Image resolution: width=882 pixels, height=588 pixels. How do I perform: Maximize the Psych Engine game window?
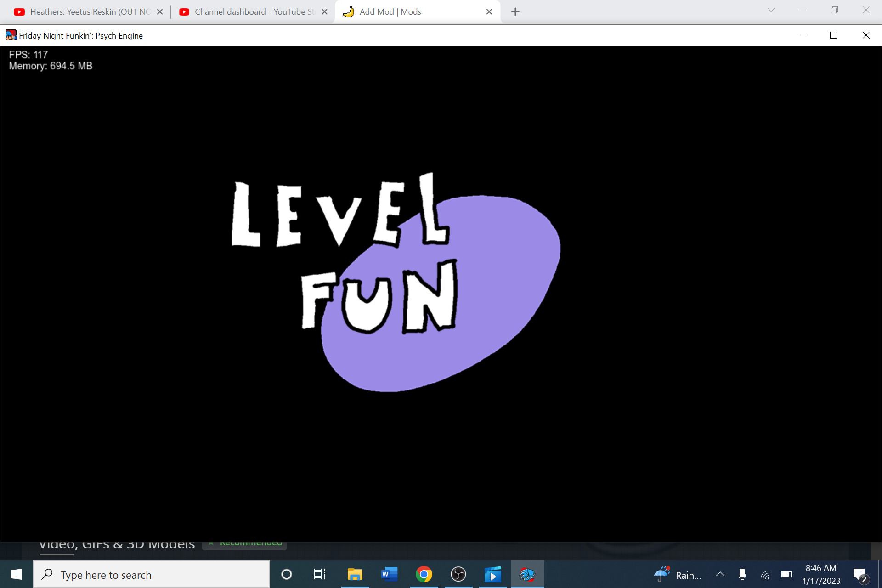click(833, 35)
